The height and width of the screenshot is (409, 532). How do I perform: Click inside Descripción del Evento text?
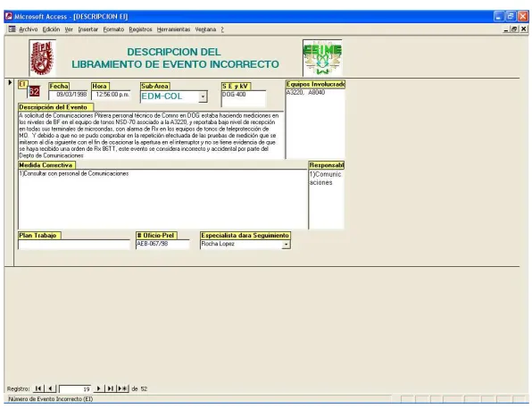coord(151,136)
